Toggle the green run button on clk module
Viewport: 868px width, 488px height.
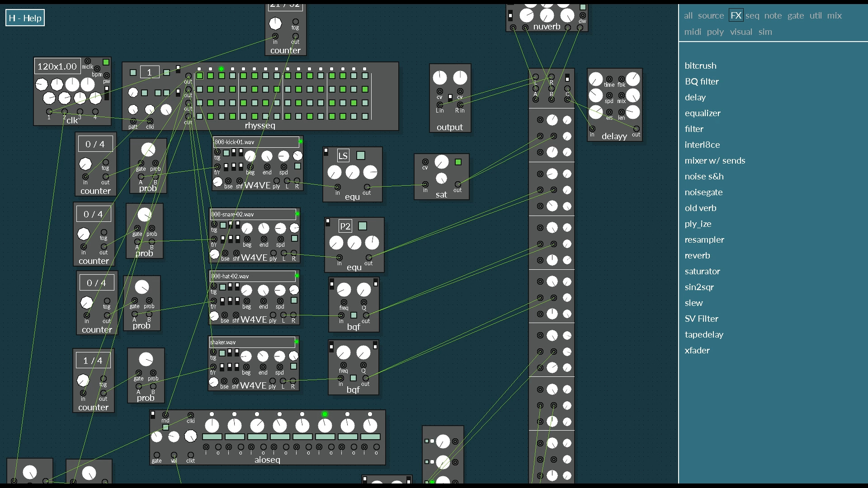106,62
